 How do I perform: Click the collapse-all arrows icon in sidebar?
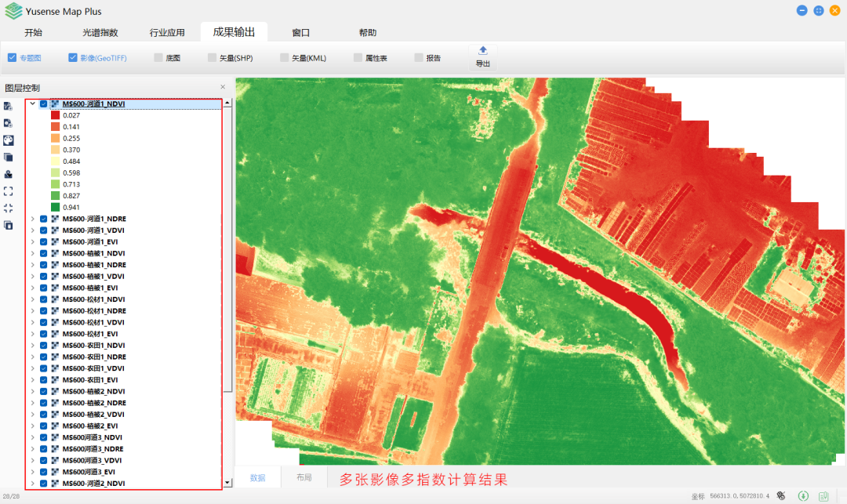click(x=8, y=208)
